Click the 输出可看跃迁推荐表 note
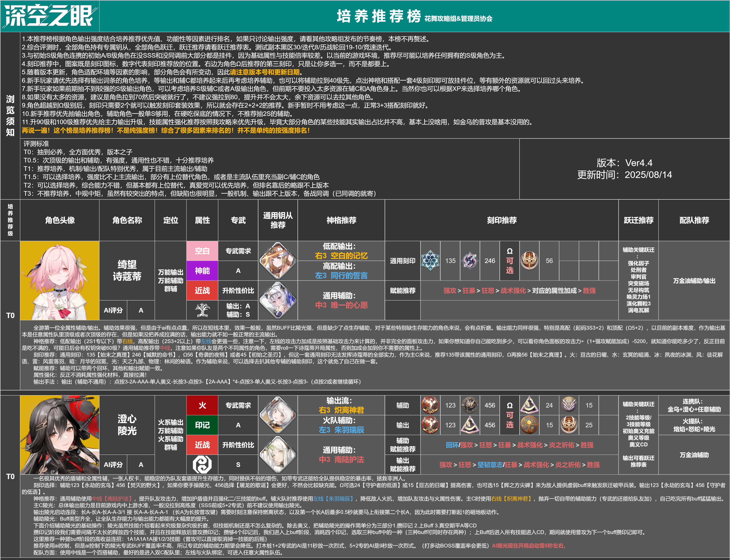 tap(638, 461)
